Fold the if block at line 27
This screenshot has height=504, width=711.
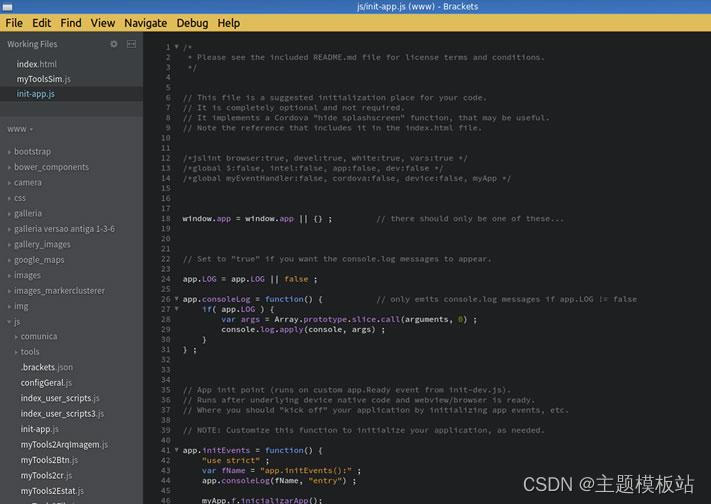point(176,309)
